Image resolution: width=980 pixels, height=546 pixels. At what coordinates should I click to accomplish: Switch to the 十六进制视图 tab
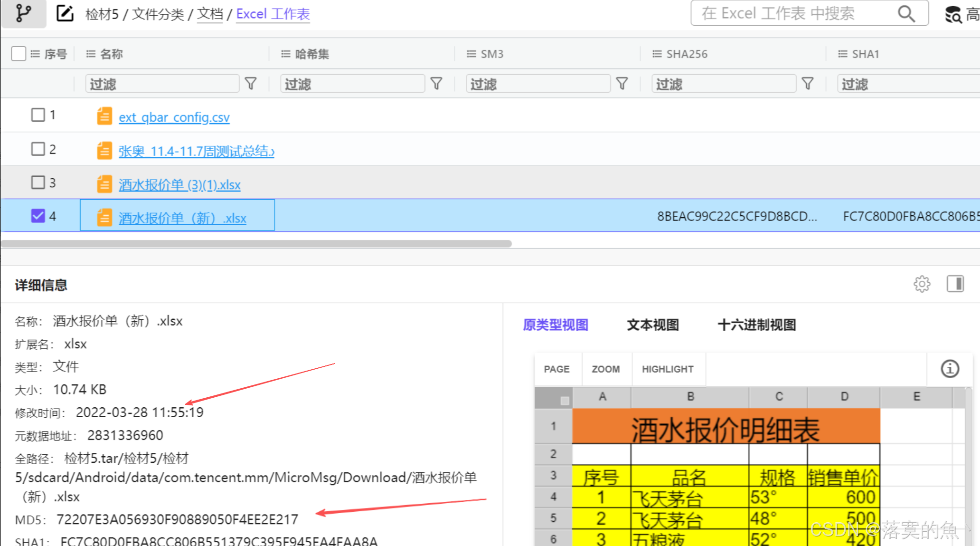[x=756, y=325]
